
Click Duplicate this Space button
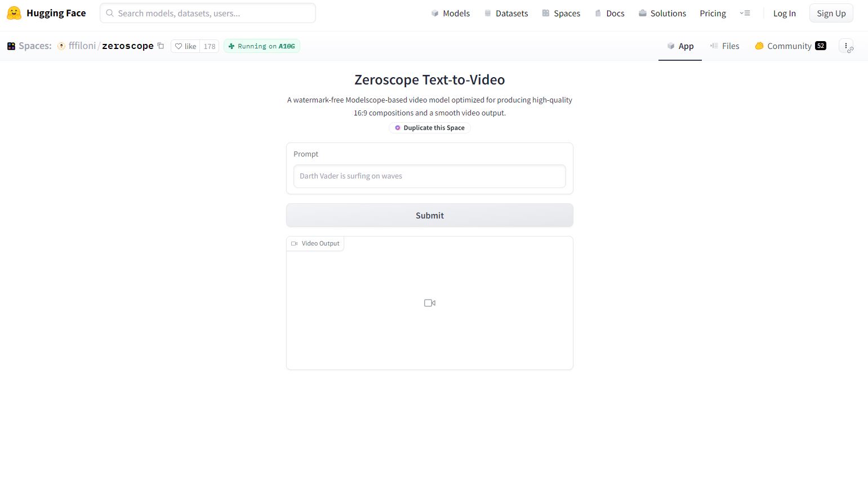(x=430, y=128)
